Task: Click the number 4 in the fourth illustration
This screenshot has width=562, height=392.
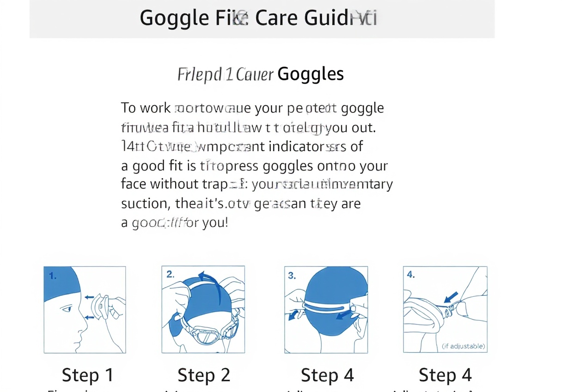Action: (411, 274)
